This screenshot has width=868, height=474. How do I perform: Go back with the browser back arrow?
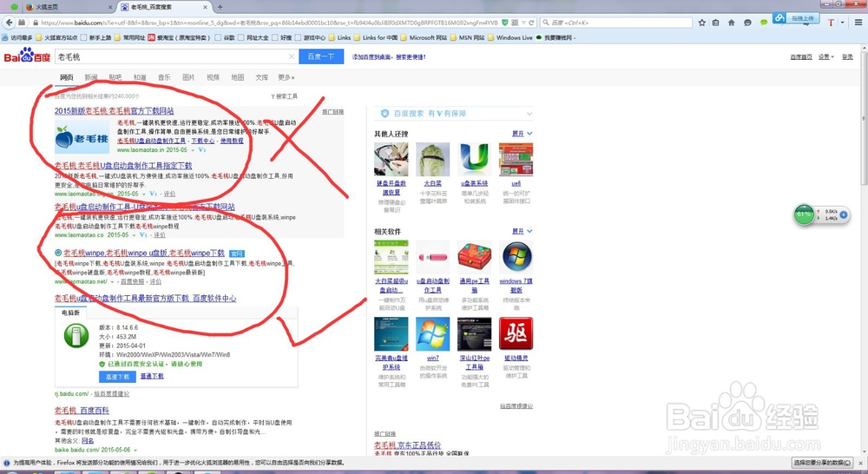(x=9, y=23)
